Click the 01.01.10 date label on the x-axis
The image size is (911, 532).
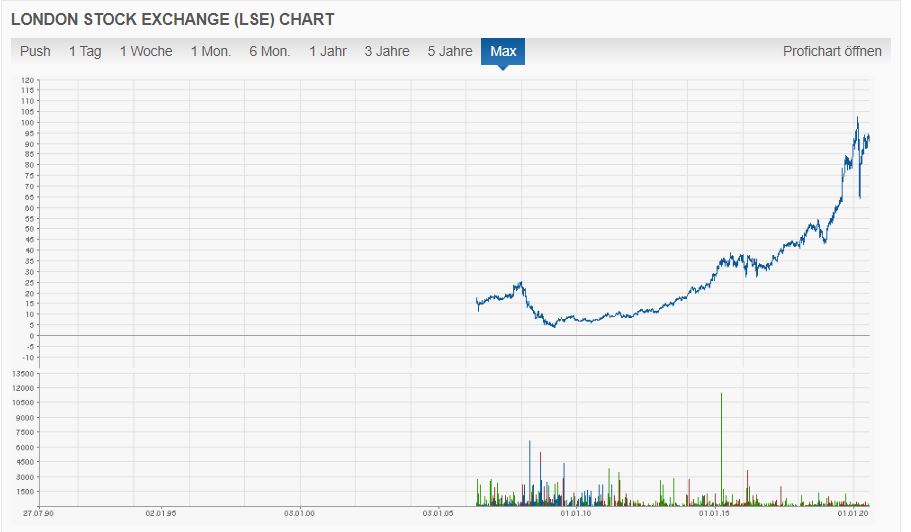pyautogui.click(x=576, y=513)
